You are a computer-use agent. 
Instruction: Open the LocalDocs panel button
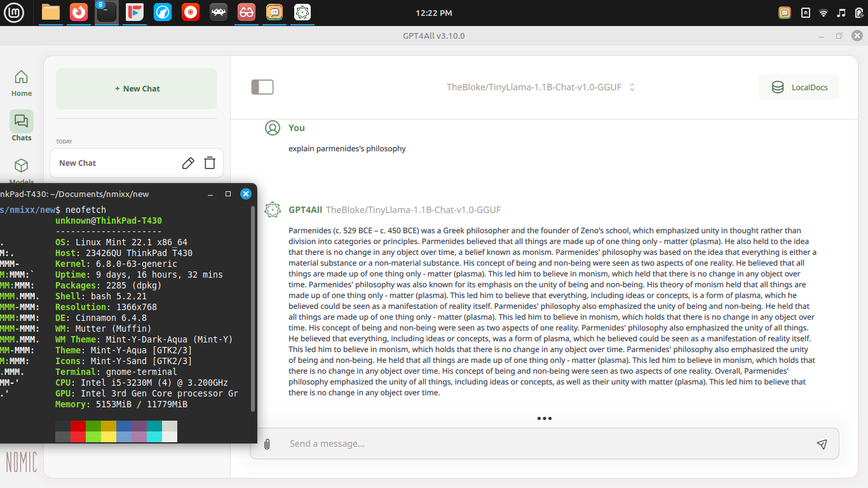799,87
